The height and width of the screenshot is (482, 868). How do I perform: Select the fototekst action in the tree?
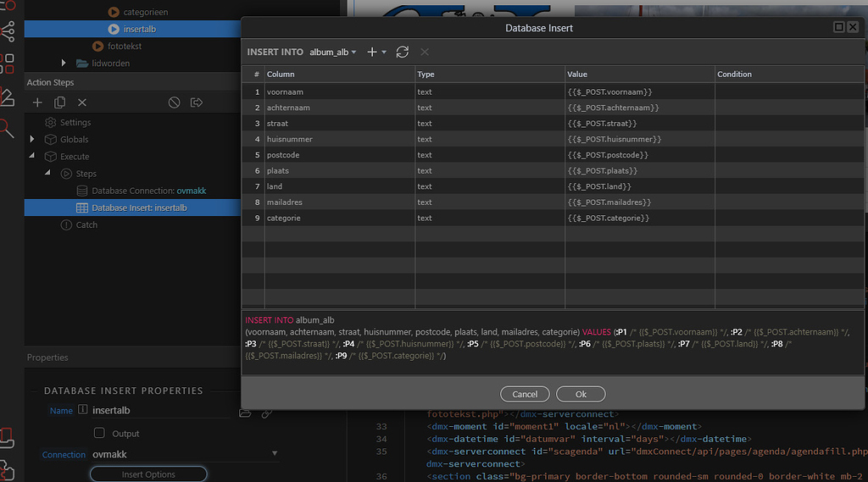click(123, 46)
